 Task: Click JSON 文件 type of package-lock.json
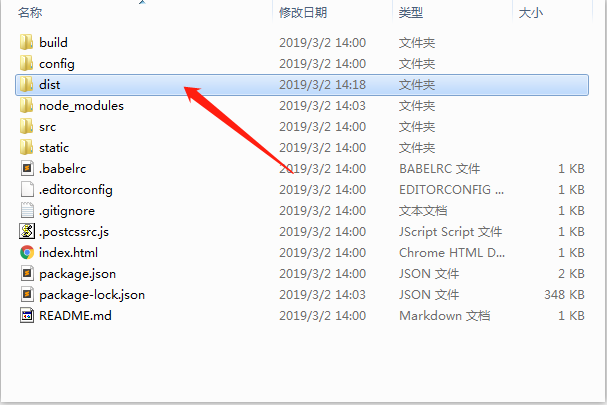pos(429,295)
